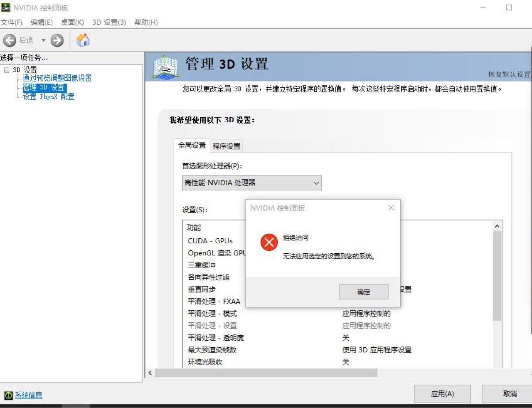
Task: Collapse the 3D 设置 tree node
Action: click(x=6, y=70)
